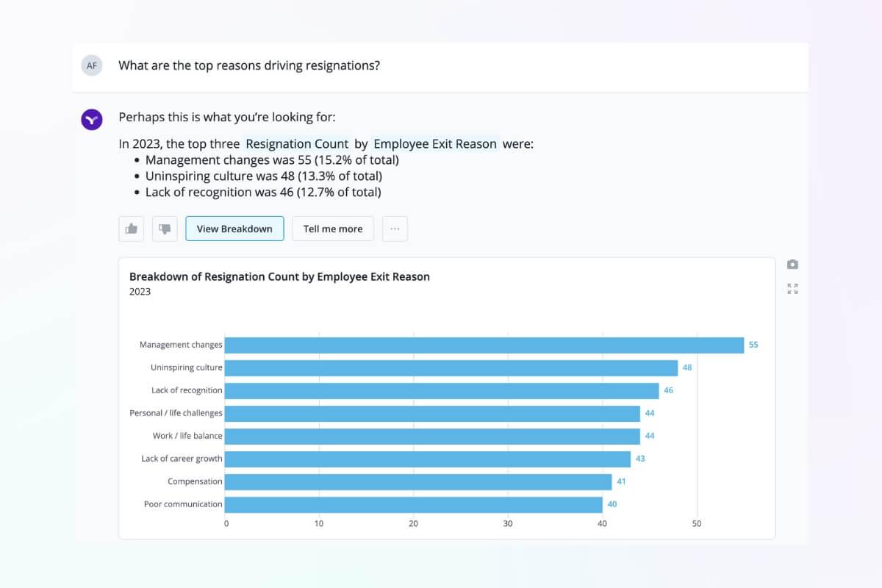Click the 'Uninspiring culture was 48' bullet
The width and height of the screenshot is (882, 588).
coord(264,176)
